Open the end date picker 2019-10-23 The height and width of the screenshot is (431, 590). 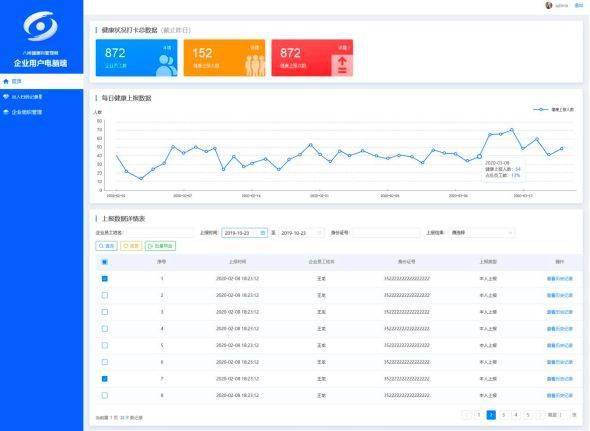301,233
